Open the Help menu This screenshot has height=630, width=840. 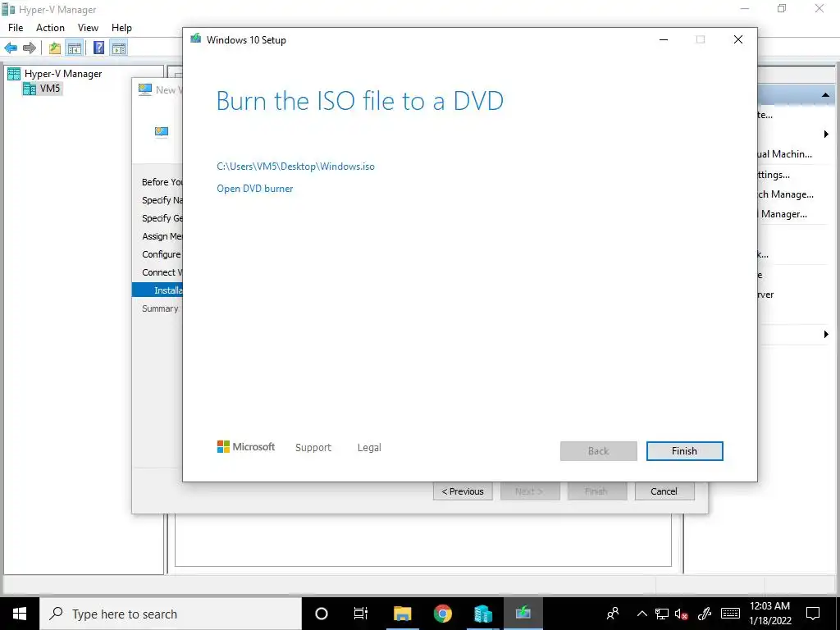[121, 28]
